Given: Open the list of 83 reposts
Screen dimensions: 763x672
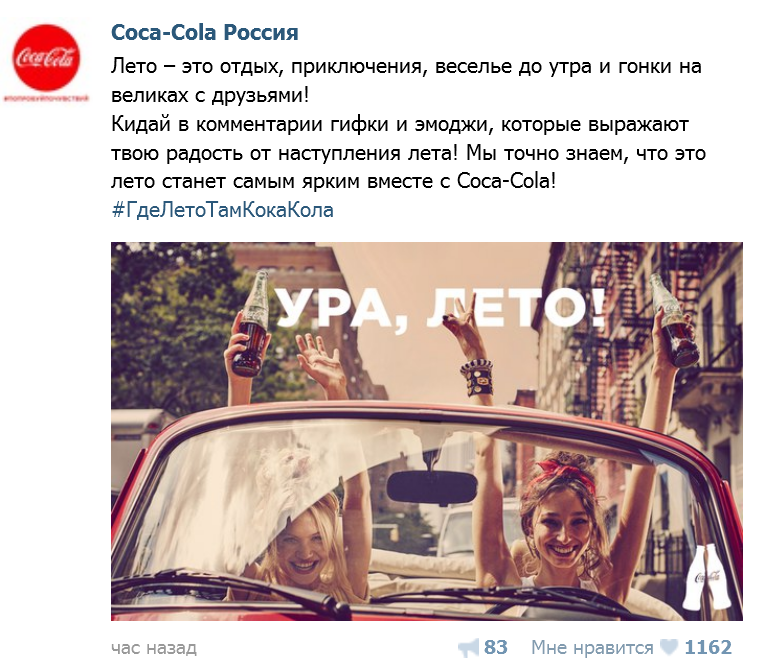Looking at the screenshot, I should pos(495,647).
